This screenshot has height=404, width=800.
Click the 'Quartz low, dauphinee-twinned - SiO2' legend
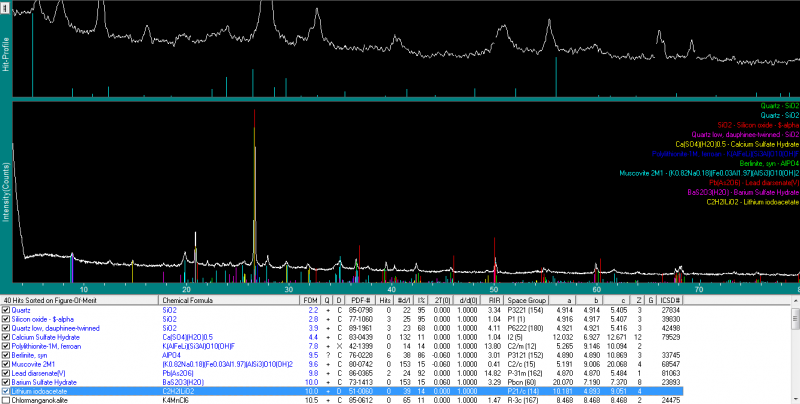[745, 135]
